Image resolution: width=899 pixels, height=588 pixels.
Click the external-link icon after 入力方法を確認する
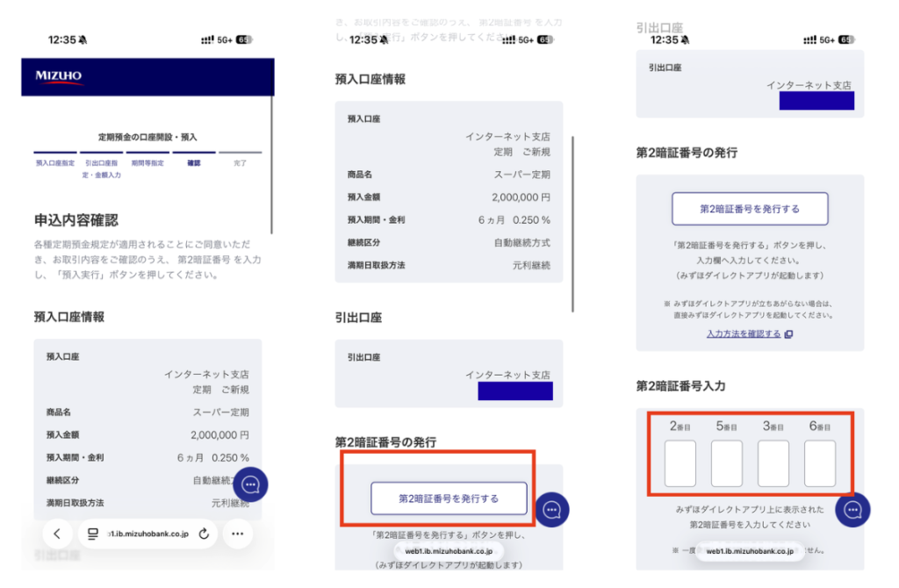[x=788, y=334]
